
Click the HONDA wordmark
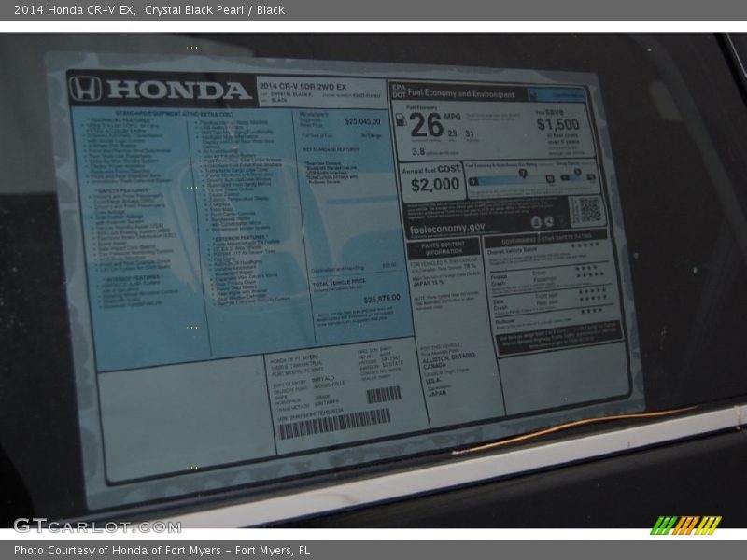179,90
